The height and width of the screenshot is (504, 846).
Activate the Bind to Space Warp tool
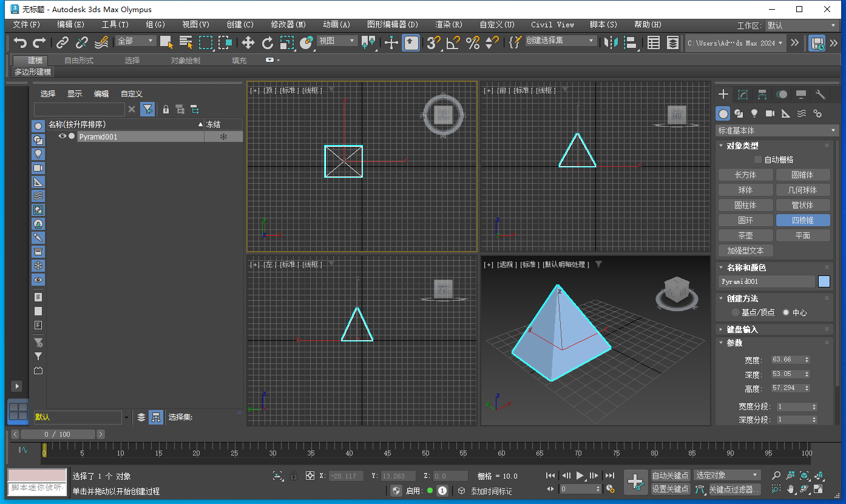[102, 42]
